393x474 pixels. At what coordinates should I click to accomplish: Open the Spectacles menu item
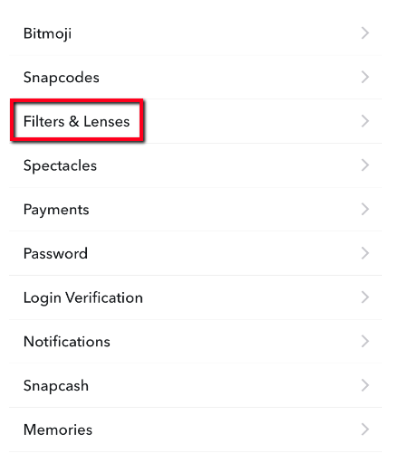[x=195, y=165]
